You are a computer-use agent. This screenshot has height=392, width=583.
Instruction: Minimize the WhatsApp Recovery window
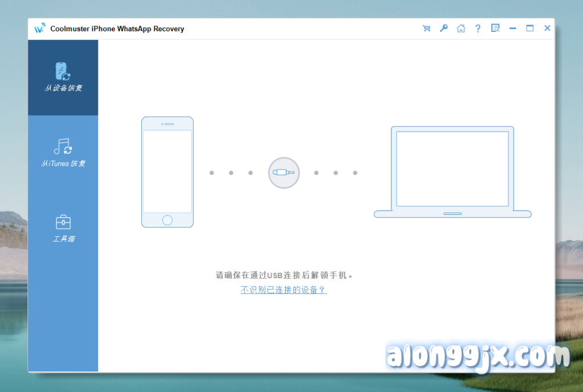tap(512, 28)
